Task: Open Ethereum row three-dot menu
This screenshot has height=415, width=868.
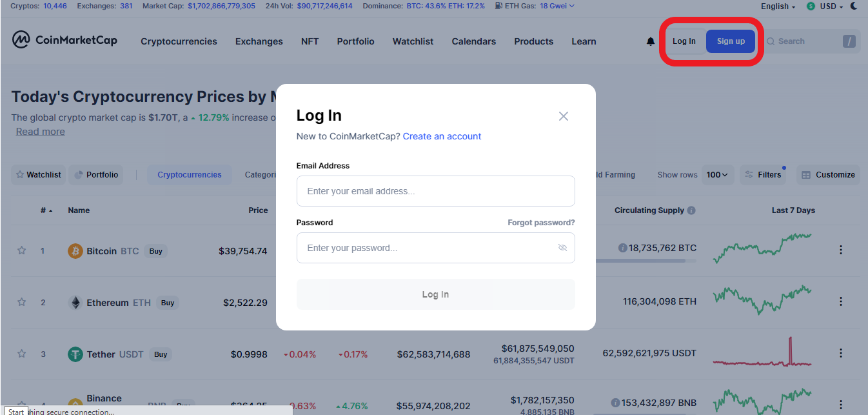Action: click(840, 301)
